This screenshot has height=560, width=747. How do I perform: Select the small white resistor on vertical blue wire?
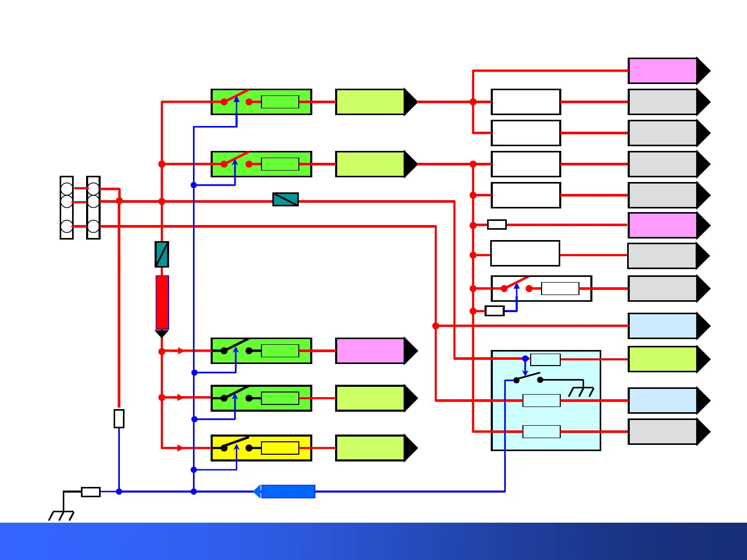click(x=119, y=418)
